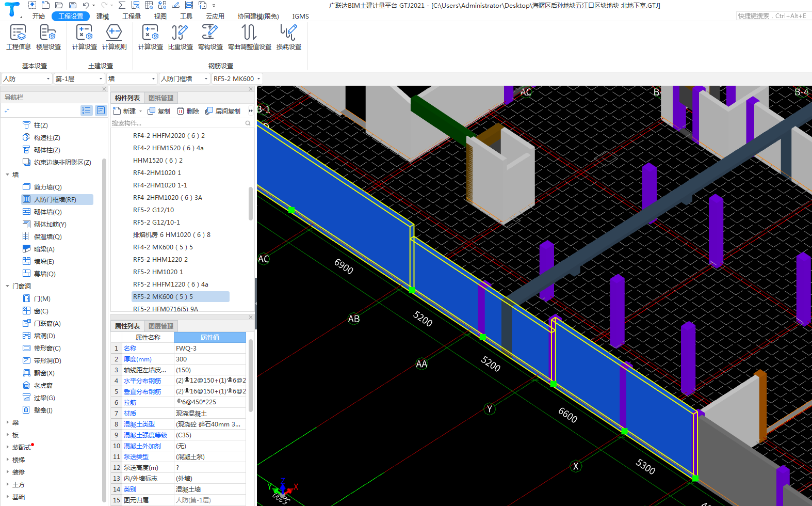This screenshot has height=506, width=812.
Task: Click the GTJ application logo
Action: 11,9
